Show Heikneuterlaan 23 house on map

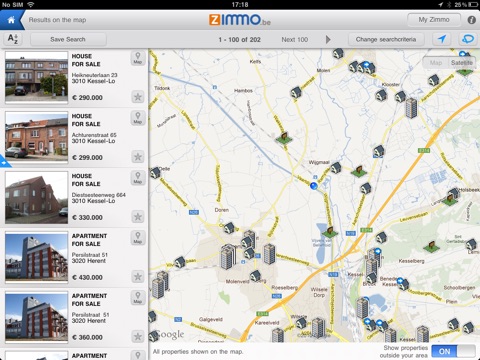click(138, 58)
